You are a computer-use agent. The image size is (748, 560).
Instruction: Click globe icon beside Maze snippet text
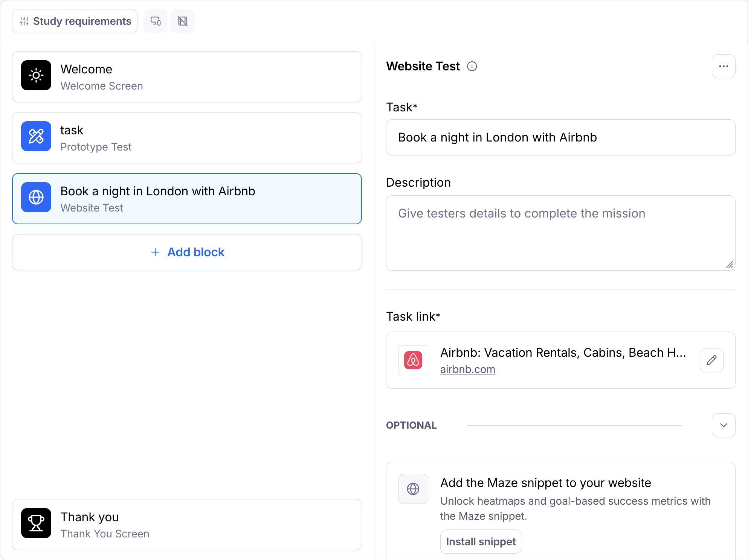pos(413,489)
